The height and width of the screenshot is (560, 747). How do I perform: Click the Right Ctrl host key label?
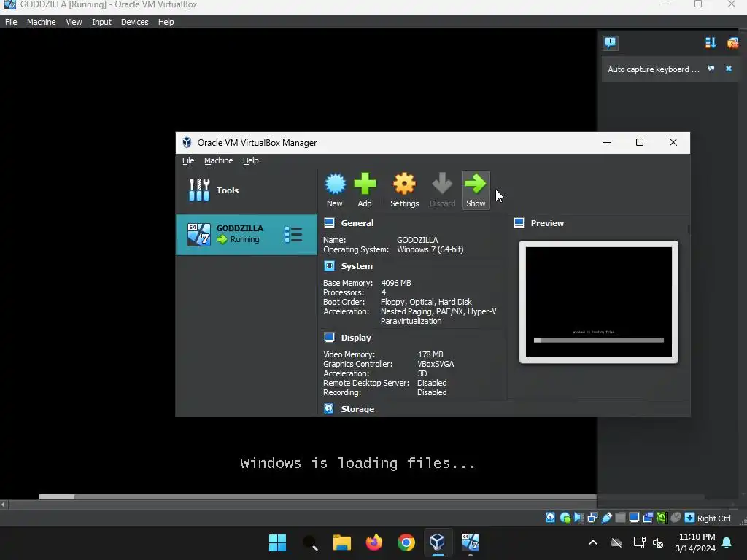713,518
